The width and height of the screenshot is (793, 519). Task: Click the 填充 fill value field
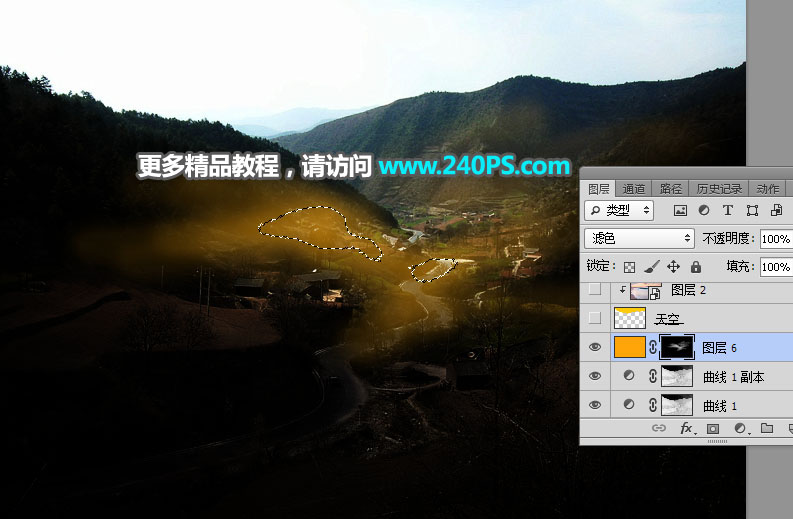(x=776, y=267)
